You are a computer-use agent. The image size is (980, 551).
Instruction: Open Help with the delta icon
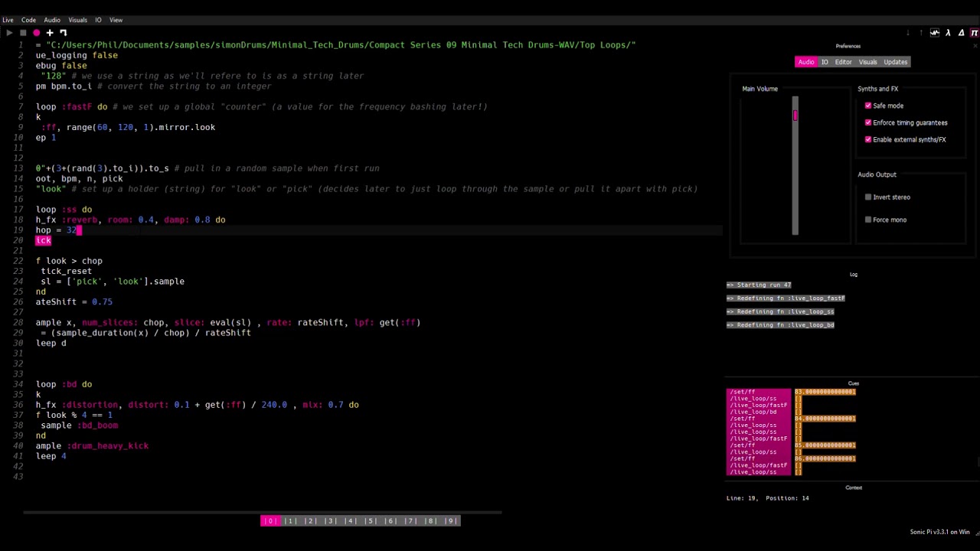coord(962,33)
